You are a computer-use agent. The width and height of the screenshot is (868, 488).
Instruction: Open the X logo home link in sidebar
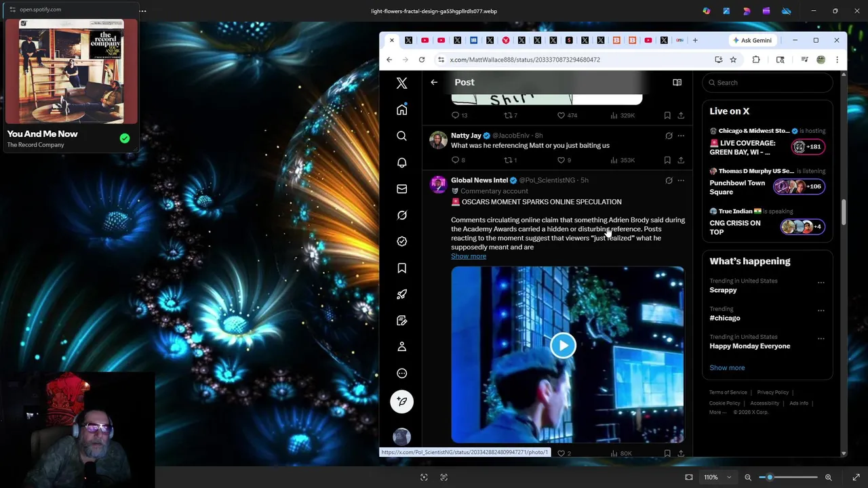pyautogui.click(x=401, y=83)
